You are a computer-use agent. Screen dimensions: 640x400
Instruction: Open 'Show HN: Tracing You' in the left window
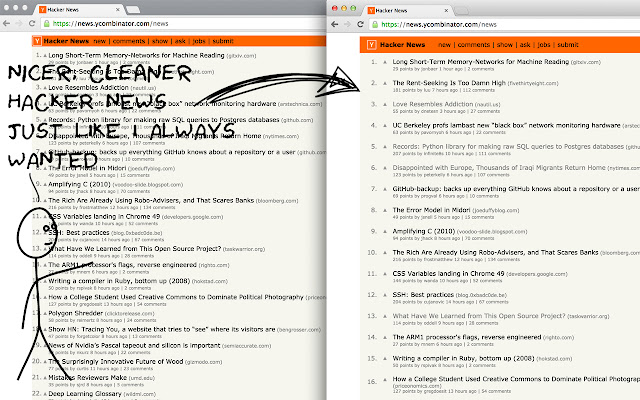pos(162,329)
